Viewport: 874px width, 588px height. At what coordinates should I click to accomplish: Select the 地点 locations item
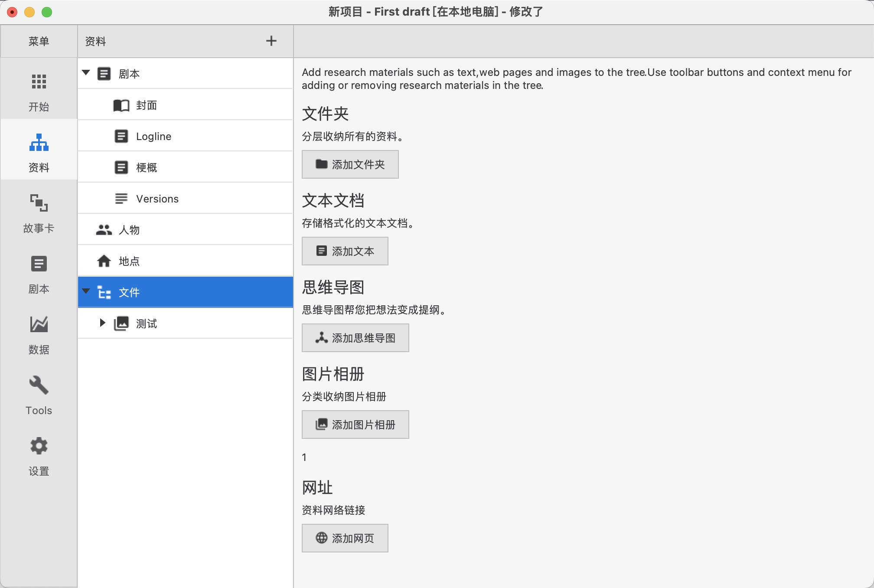129,261
